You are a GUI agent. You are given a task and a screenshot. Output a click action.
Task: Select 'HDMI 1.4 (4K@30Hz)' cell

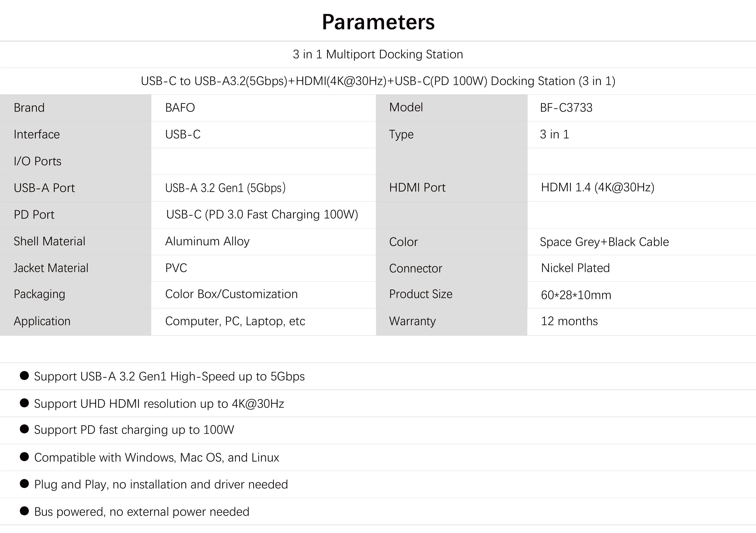(598, 187)
